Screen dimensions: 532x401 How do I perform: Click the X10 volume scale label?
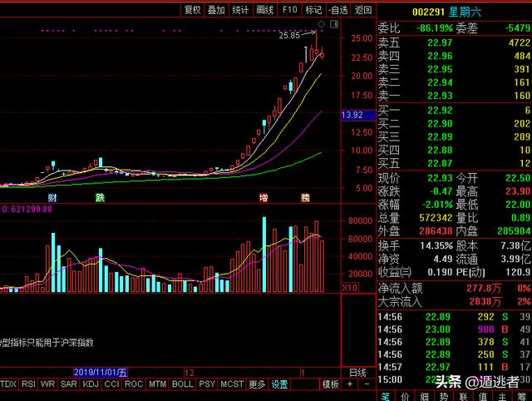[x=349, y=288]
